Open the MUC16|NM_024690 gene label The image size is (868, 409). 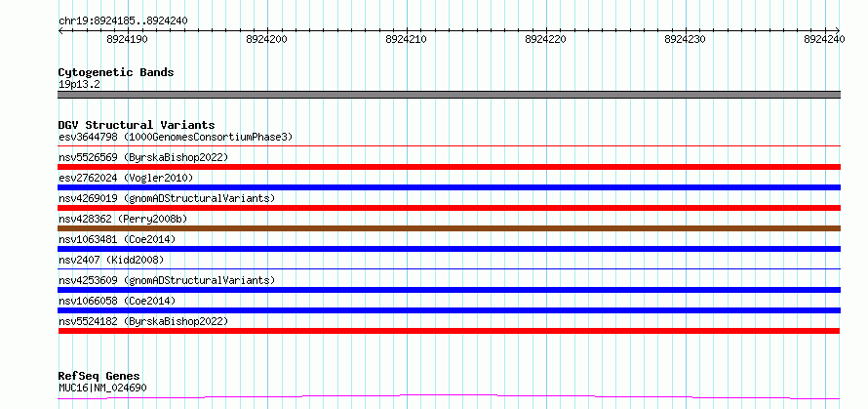(x=102, y=388)
